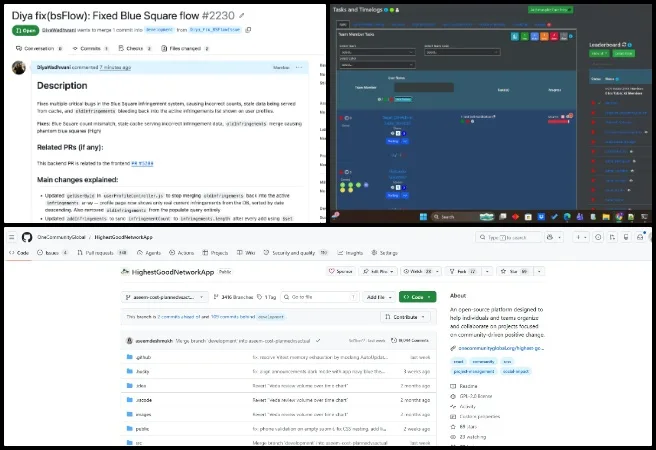This screenshot has height=450, width=656.
Task: Open the Files changed tab
Action: (x=185, y=49)
